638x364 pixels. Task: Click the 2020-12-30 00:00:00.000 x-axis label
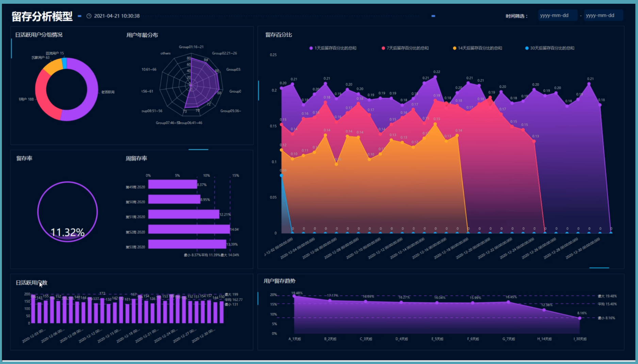click(x=583, y=248)
